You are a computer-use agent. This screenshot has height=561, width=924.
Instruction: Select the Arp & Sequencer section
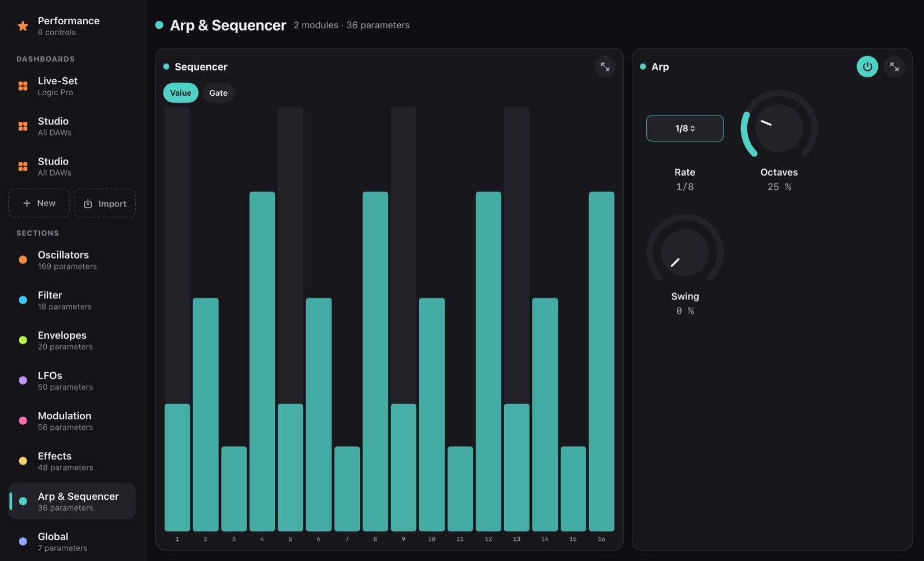(72, 501)
